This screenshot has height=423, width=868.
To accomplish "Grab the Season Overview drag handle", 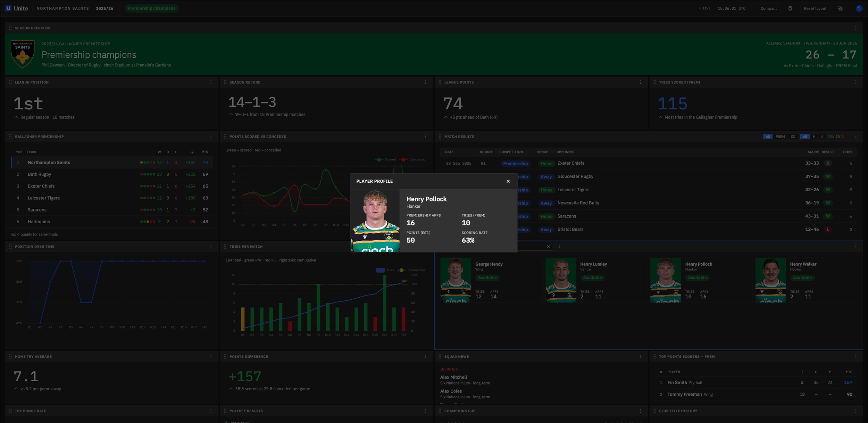I will point(10,28).
